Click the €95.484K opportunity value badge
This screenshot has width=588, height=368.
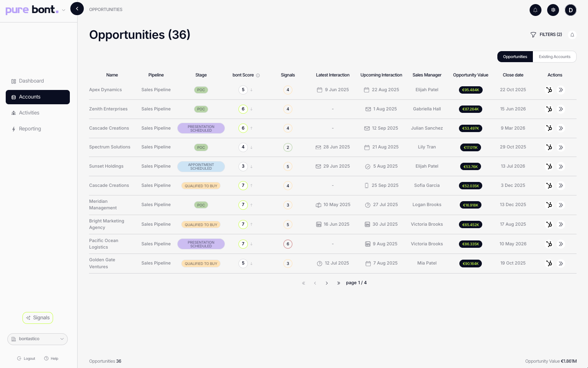pyautogui.click(x=470, y=90)
